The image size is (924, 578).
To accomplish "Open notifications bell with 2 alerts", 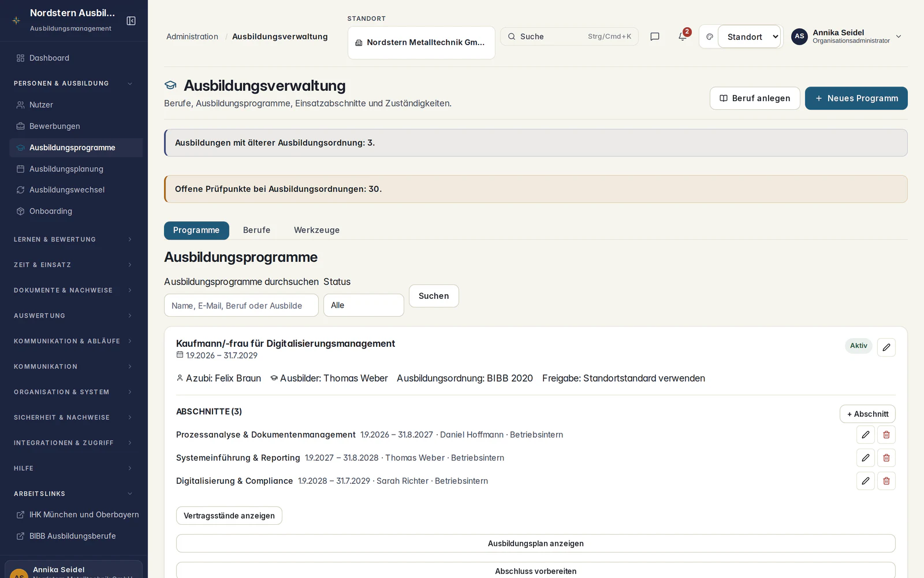I will click(683, 36).
